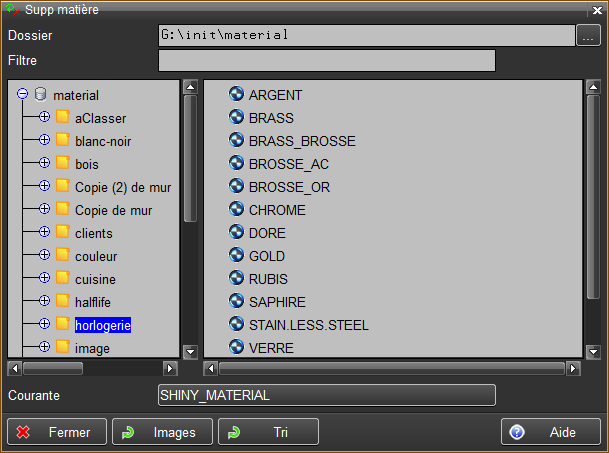Click the BROSSE_OR material sphere icon

tap(236, 186)
